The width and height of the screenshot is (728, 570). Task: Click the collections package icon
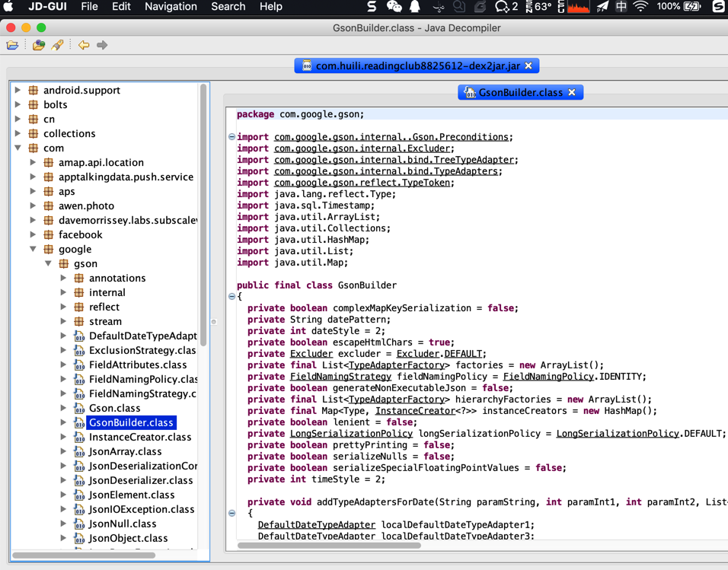click(x=33, y=134)
